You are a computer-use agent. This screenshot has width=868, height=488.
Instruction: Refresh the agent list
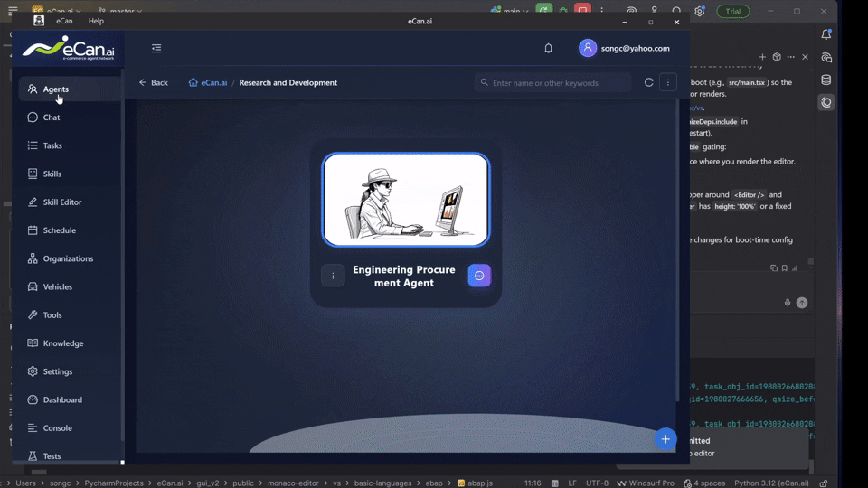point(649,82)
